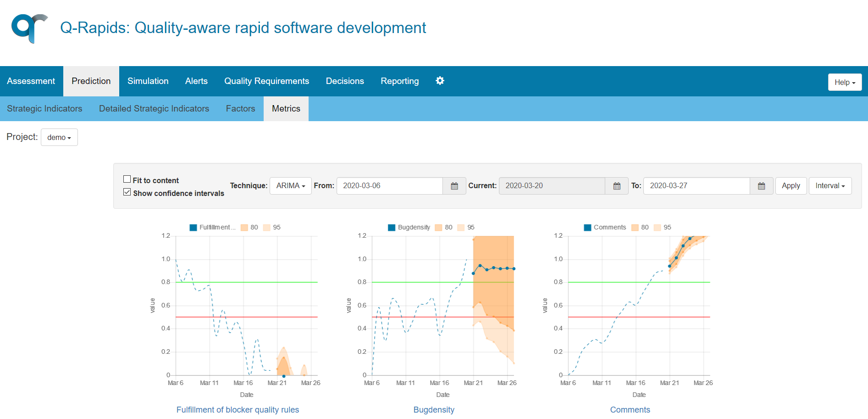This screenshot has width=868, height=419.
Task: Open the Interval dropdown
Action: (830, 186)
